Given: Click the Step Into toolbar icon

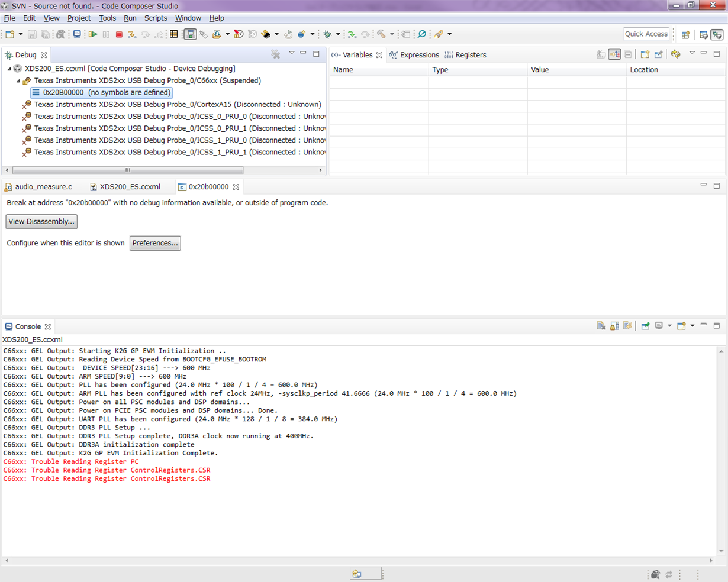Looking at the screenshot, I should coord(131,34).
